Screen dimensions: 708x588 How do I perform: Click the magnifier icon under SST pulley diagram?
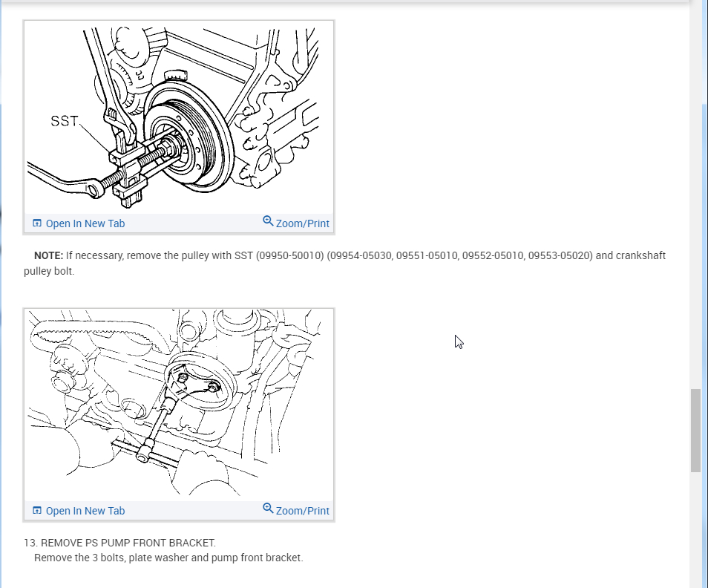pos(268,220)
